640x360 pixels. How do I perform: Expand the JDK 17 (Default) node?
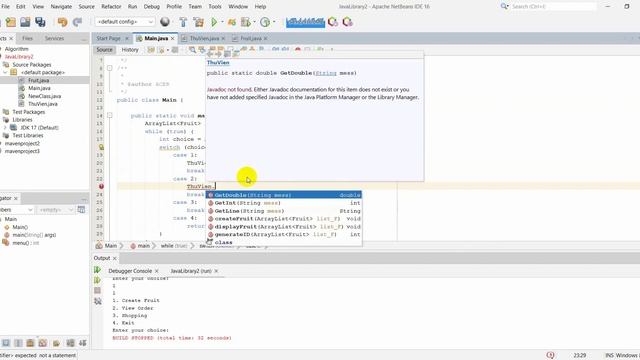pyautogui.click(x=5, y=127)
